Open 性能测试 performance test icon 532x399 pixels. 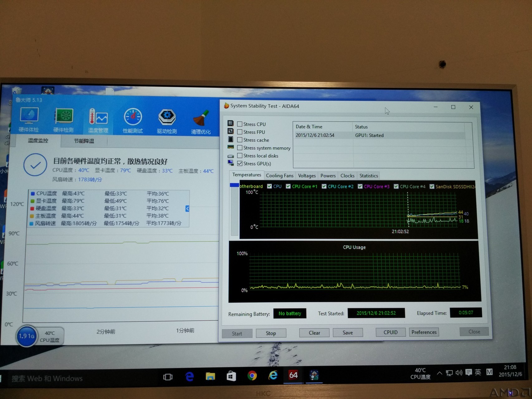tap(133, 121)
